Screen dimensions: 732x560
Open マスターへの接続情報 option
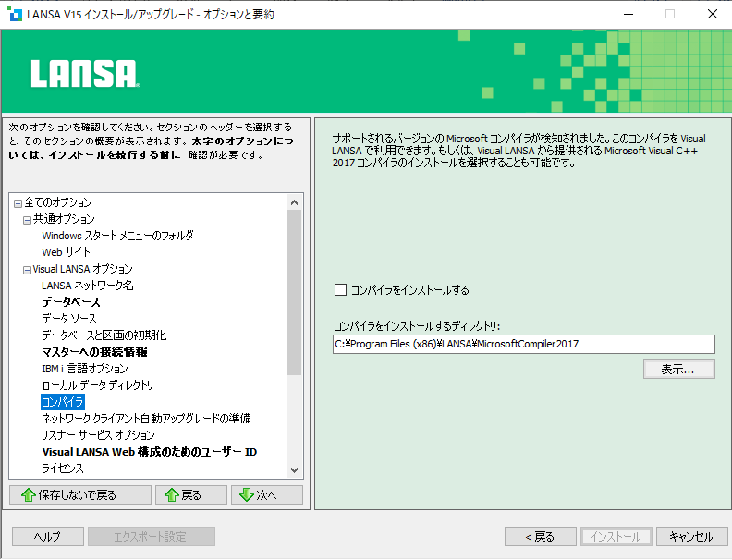[95, 352]
